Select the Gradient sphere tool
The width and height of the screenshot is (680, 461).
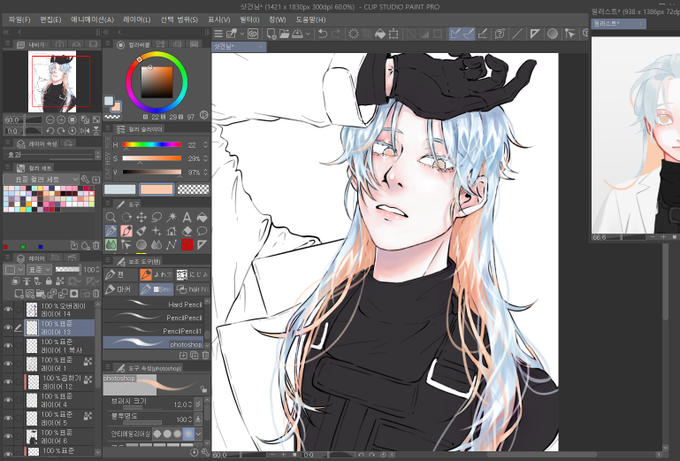tap(141, 245)
